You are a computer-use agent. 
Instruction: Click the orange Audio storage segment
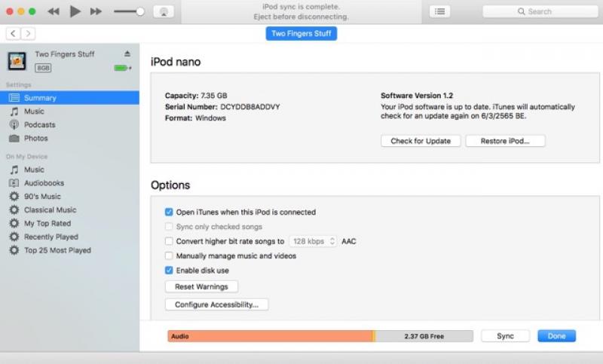(x=270, y=336)
